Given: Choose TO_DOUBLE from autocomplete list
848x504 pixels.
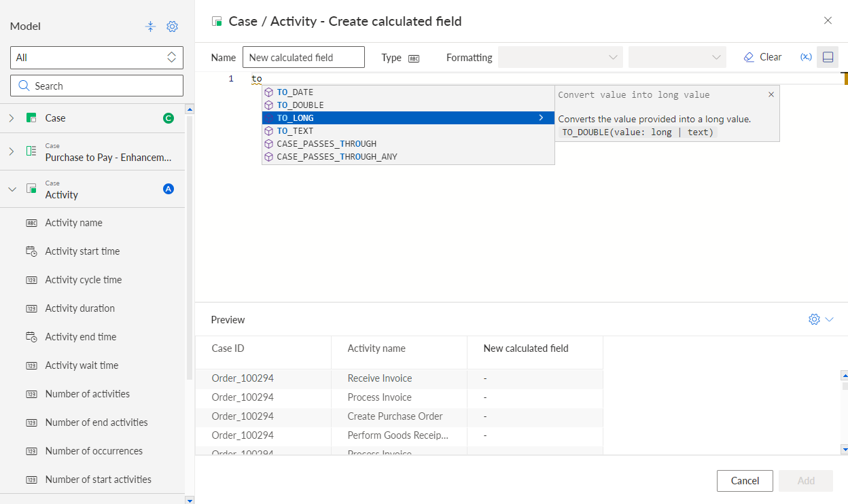Looking at the screenshot, I should click(408, 105).
